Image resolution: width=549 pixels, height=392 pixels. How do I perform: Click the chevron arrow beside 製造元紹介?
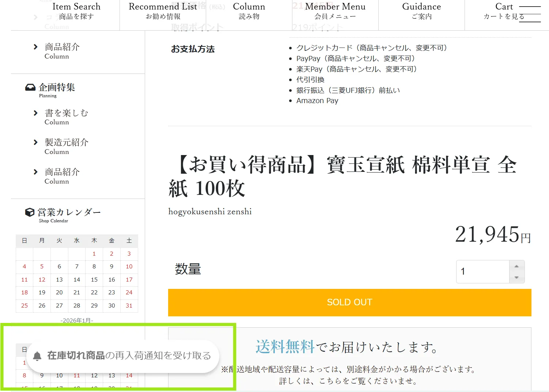35,142
